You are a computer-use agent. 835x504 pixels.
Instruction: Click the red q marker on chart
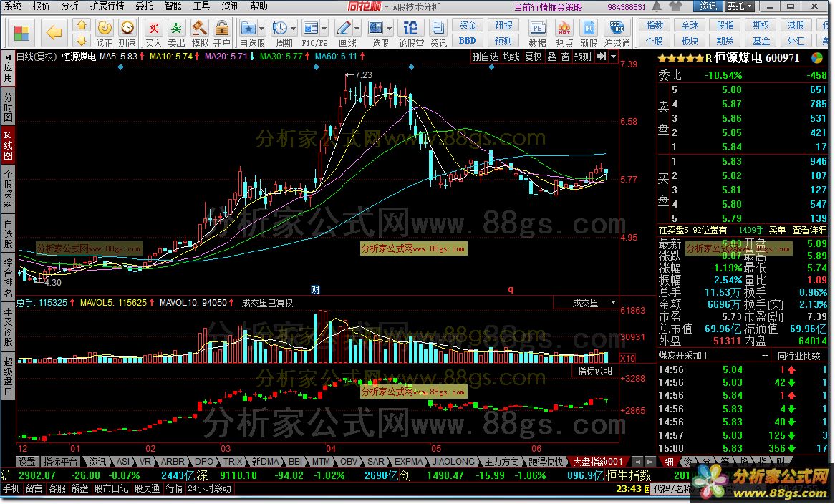point(511,289)
